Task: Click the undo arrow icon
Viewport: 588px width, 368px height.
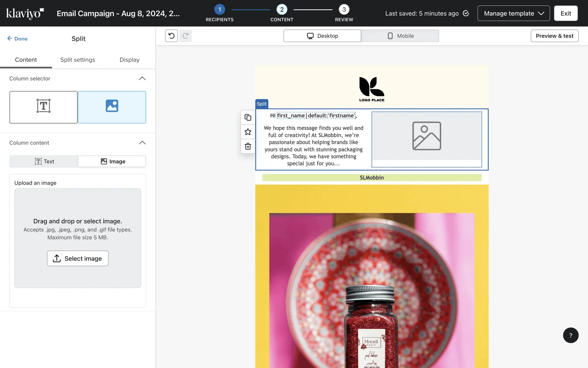Action: point(171,36)
